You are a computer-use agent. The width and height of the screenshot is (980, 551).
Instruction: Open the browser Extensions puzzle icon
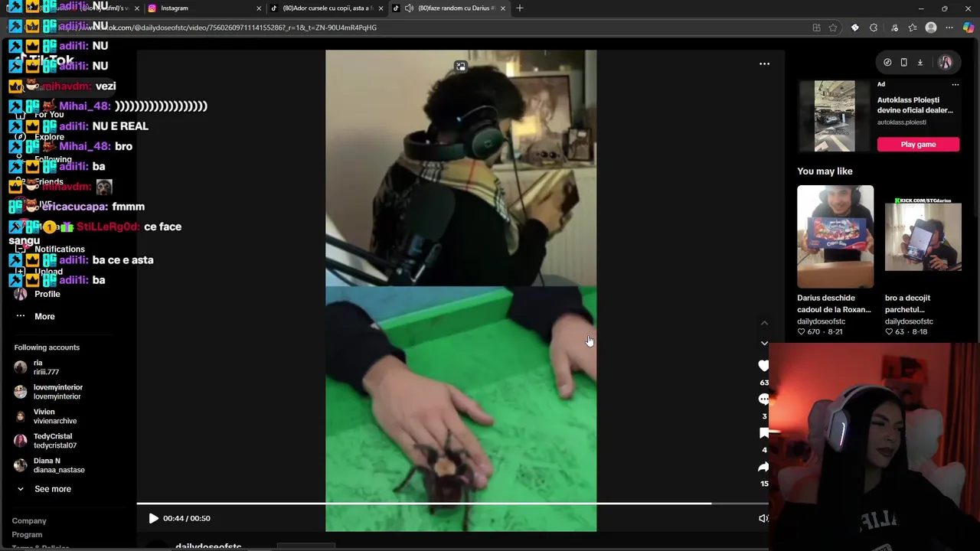click(x=874, y=28)
